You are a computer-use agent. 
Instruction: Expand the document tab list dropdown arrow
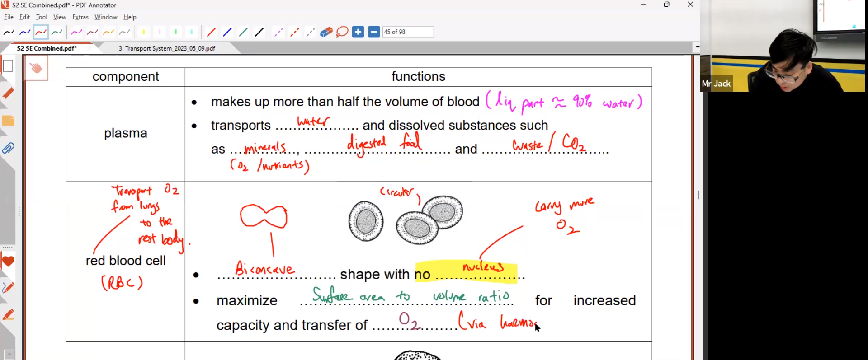click(697, 47)
